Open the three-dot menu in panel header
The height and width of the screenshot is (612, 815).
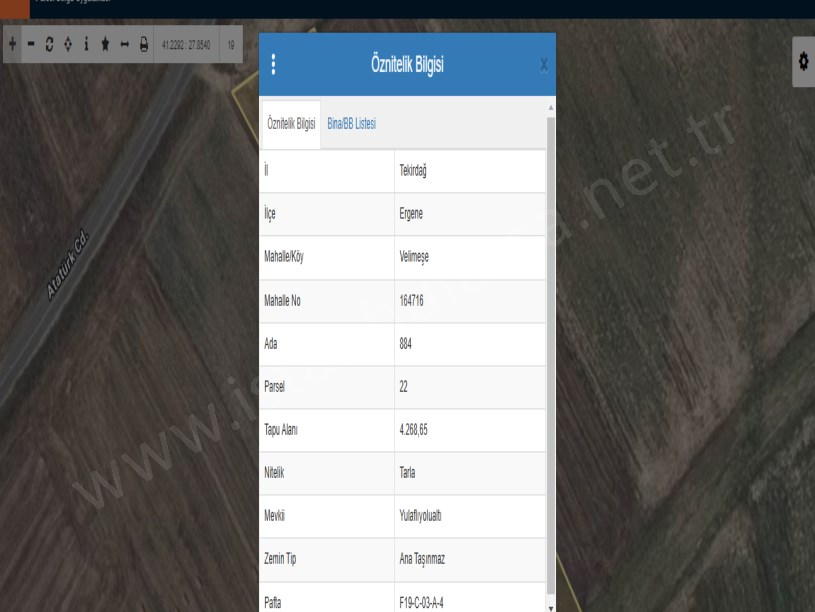click(x=274, y=65)
